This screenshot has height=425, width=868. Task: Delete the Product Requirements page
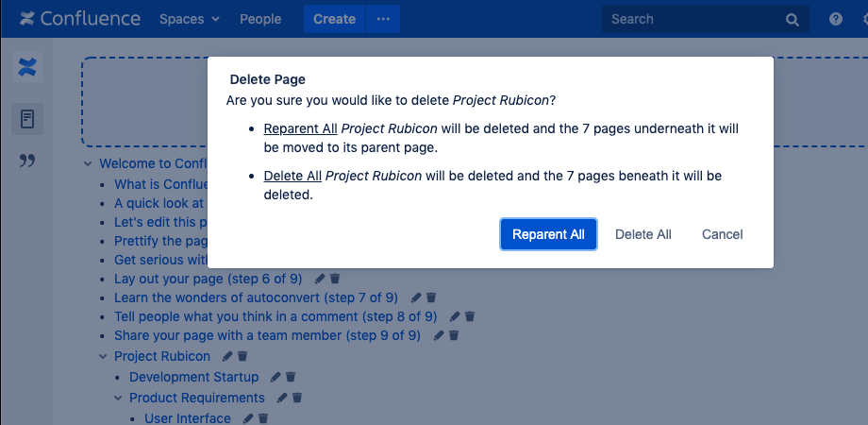[x=297, y=398]
